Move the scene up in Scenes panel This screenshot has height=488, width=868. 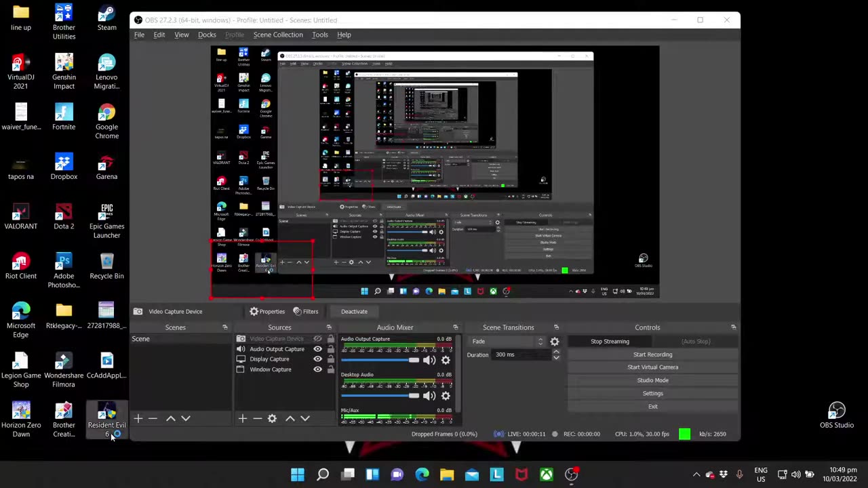coord(171,418)
